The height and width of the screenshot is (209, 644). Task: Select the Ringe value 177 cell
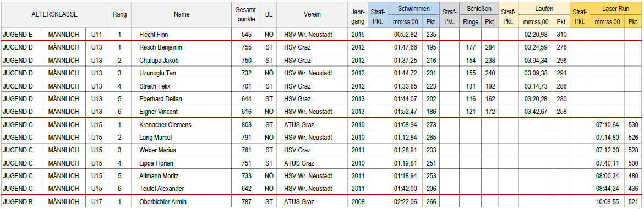[x=471, y=47]
